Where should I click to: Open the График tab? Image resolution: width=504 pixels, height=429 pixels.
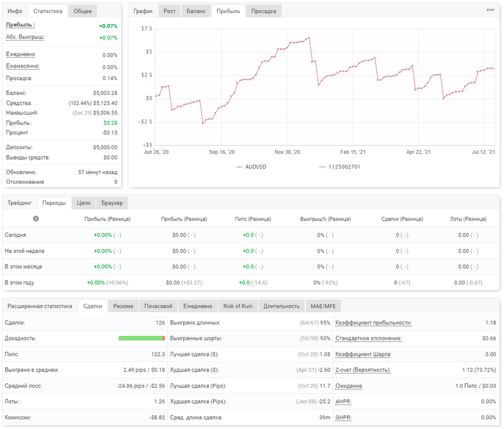tap(143, 11)
